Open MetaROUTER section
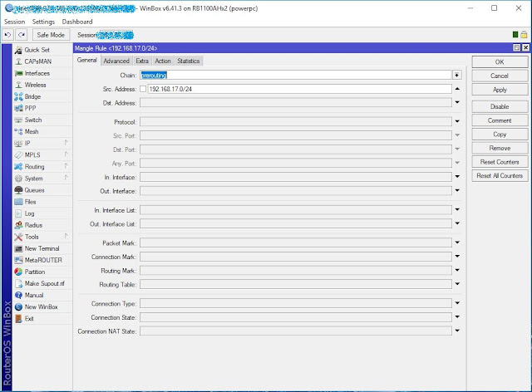The image size is (532, 392). pyautogui.click(x=42, y=261)
